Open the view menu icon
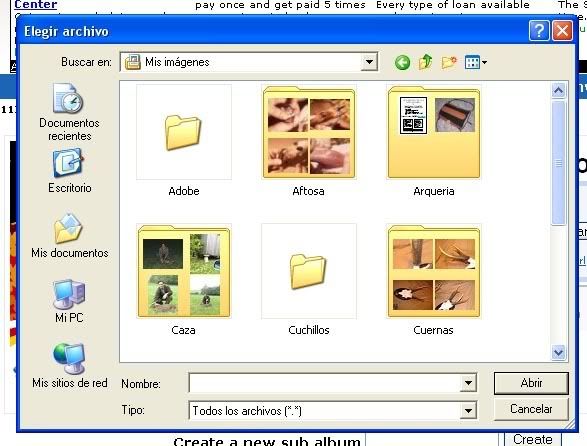 click(x=475, y=62)
